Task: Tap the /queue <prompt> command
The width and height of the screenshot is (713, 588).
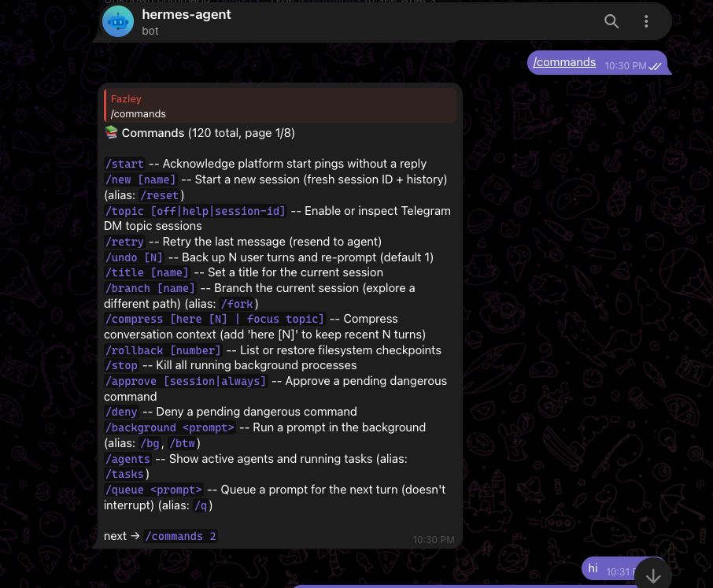Action: [x=153, y=490]
